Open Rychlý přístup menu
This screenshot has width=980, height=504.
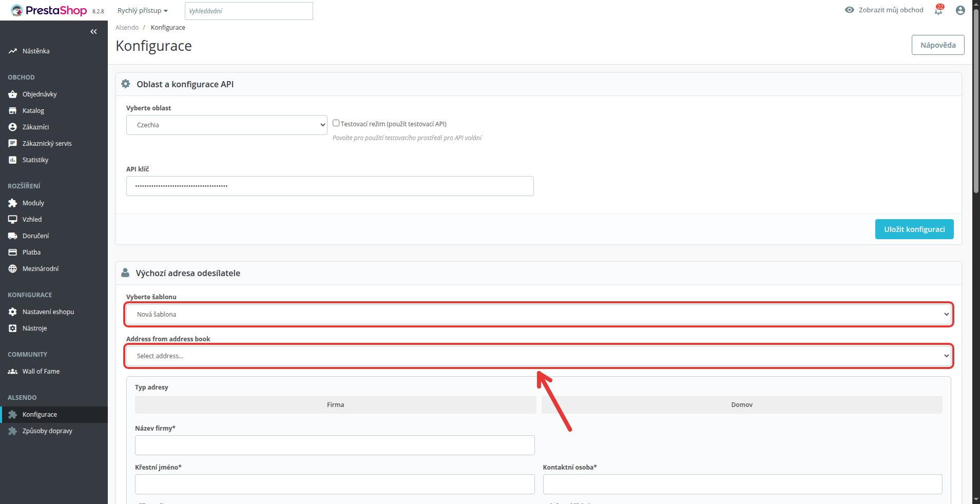143,11
